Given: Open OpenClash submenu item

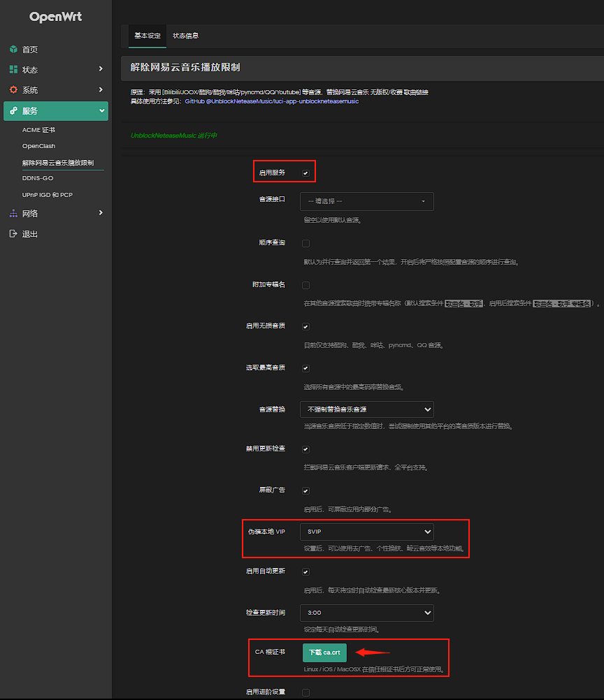Looking at the screenshot, I should (39, 146).
